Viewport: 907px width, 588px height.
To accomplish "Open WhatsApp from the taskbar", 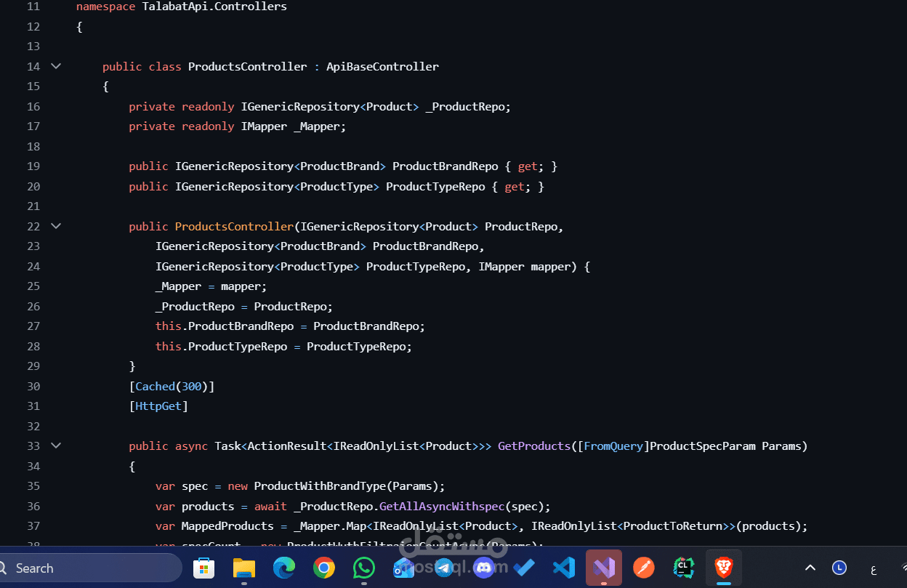I will (x=364, y=568).
